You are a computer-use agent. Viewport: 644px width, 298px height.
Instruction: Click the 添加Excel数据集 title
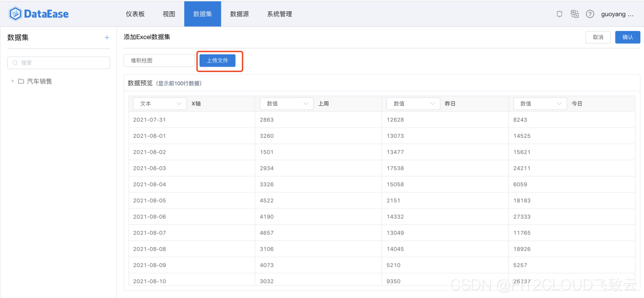147,37
